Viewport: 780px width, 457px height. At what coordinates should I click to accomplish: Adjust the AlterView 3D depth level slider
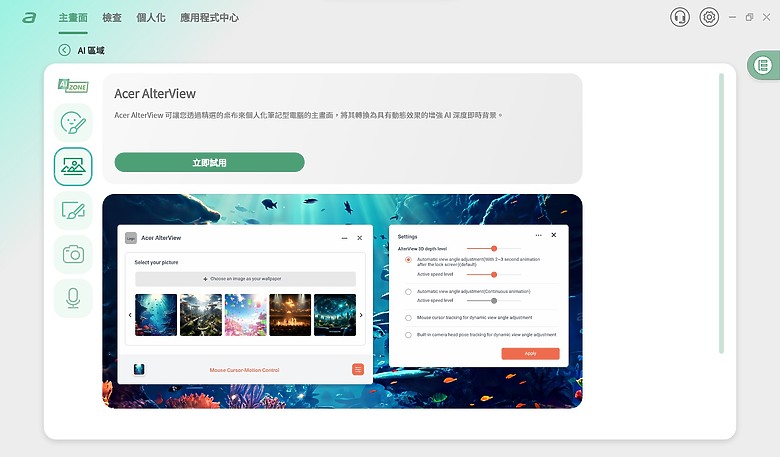coord(493,248)
